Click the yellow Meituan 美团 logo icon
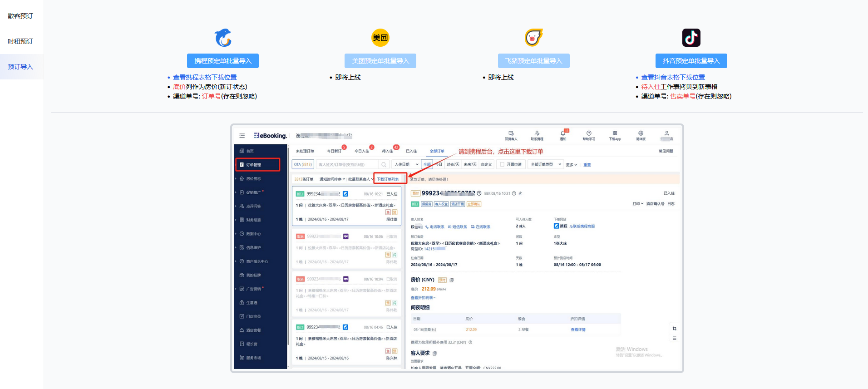 coord(380,38)
